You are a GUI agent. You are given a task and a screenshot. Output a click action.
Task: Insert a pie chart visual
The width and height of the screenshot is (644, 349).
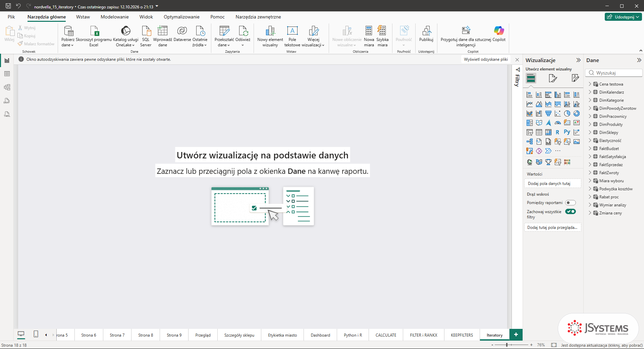pyautogui.click(x=567, y=113)
